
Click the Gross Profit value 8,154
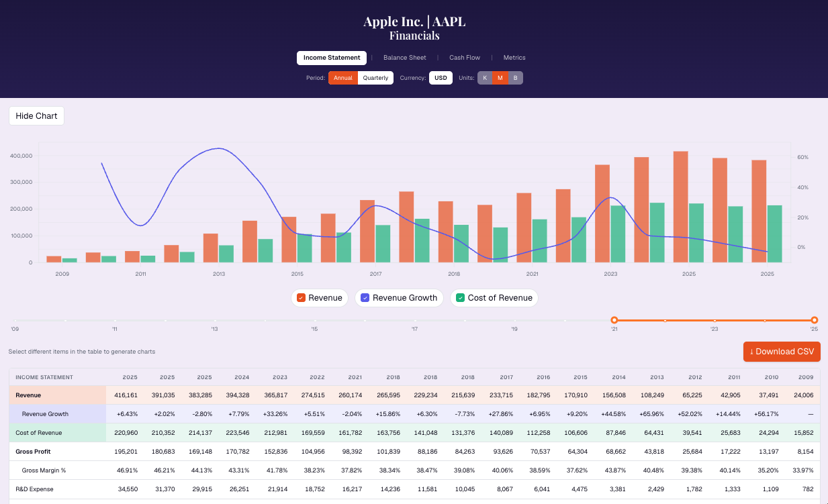805,452
